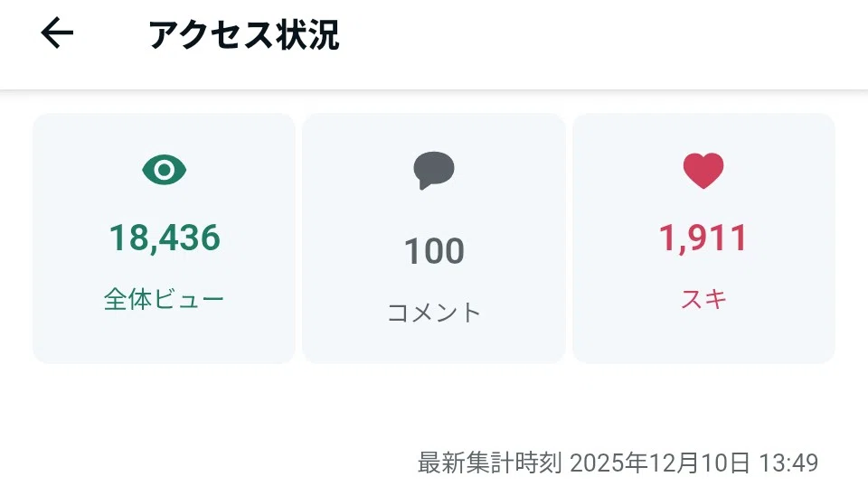The width and height of the screenshot is (868, 486).
Task: Select the 100 comments count
Action: 434,251
